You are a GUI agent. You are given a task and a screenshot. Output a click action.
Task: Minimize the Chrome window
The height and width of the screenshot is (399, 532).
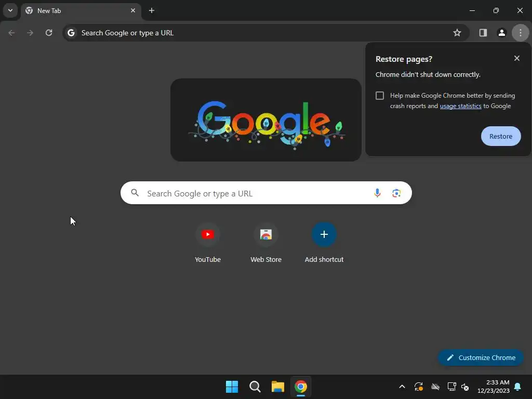(x=472, y=10)
